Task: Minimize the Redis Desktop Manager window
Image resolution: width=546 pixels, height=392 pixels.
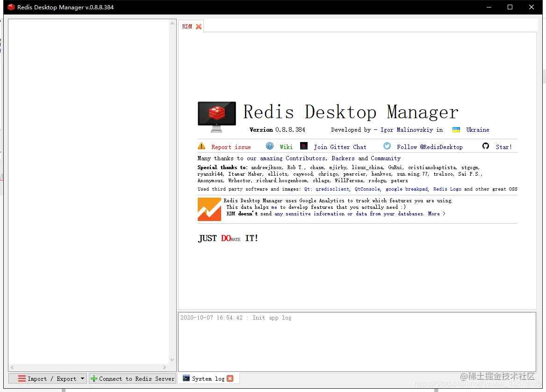Action: (x=489, y=7)
